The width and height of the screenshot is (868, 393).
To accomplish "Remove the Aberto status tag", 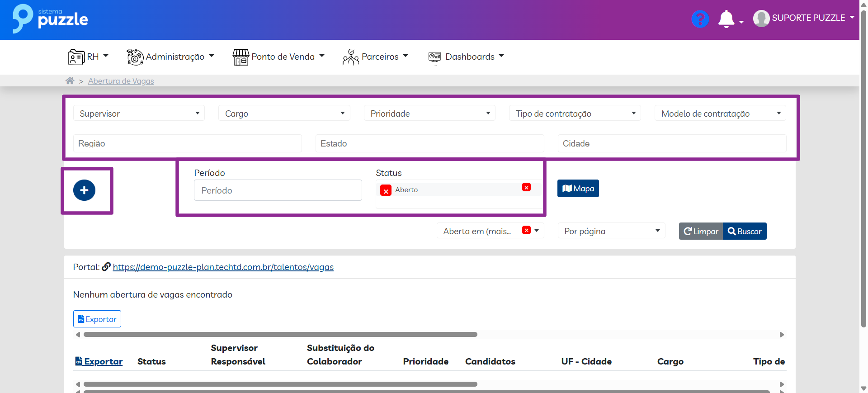I will [386, 191].
